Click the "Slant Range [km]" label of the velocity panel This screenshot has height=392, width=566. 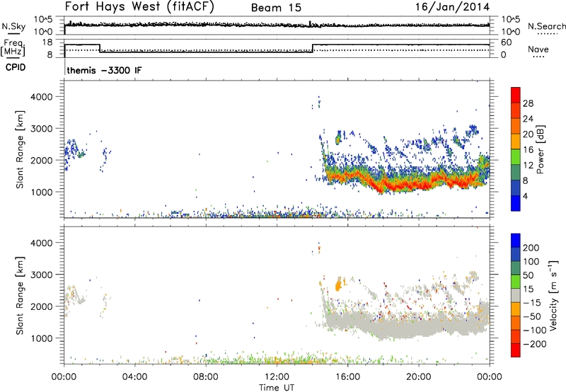20,295
